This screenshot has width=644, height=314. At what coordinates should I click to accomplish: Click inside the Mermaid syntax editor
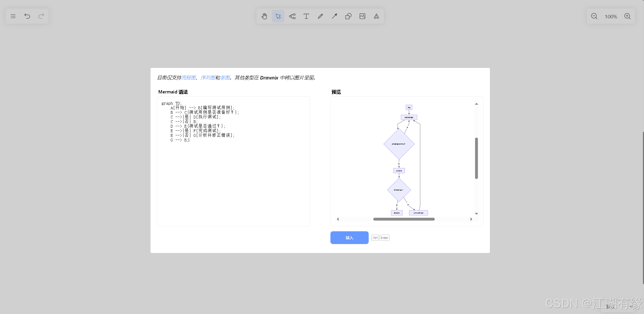pos(233,161)
